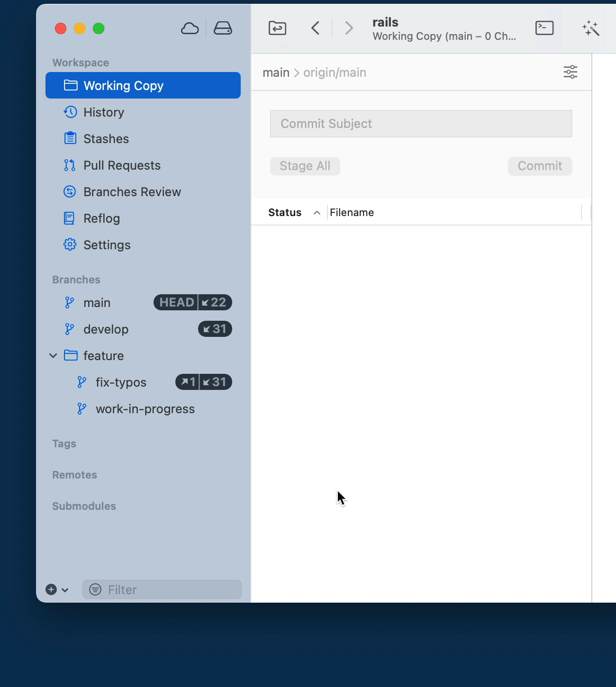
Task: Select the develop branch
Action: click(106, 329)
